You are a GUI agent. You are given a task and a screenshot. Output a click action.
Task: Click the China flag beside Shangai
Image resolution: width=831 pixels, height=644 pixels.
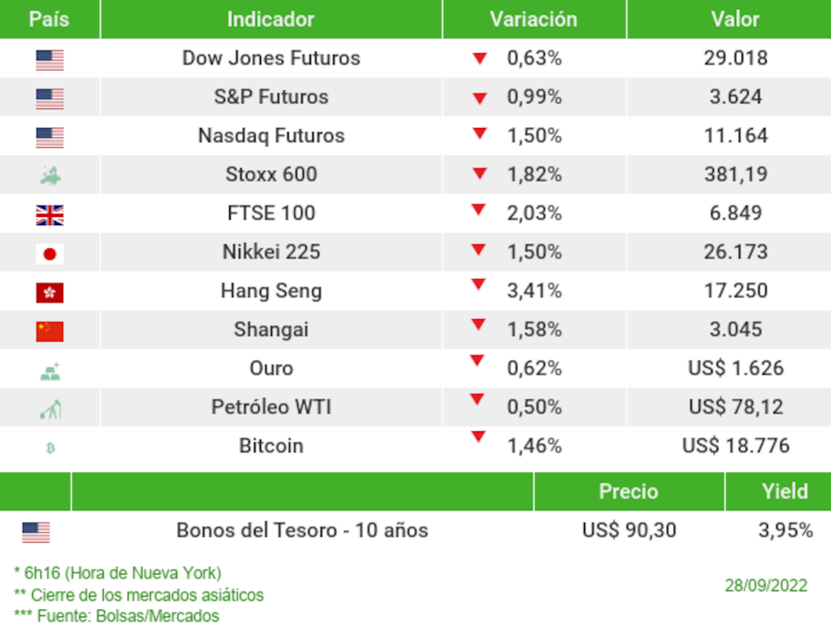pos(50,332)
